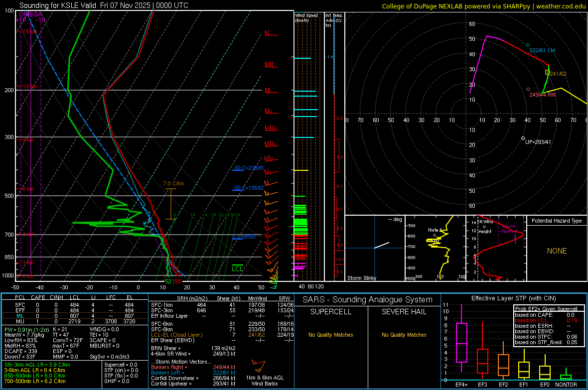
Task: Click the Sfc-3km AGL LR = 5.9 C/km line
Action: coord(37,365)
